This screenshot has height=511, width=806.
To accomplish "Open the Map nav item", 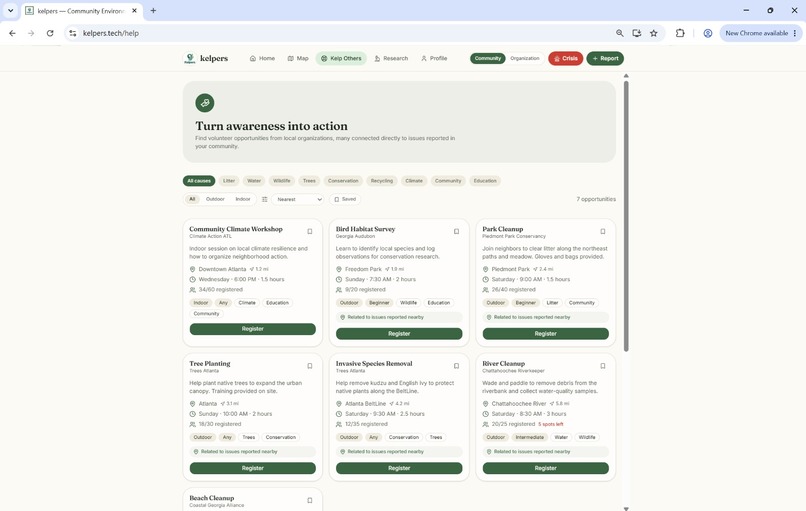I will [298, 59].
